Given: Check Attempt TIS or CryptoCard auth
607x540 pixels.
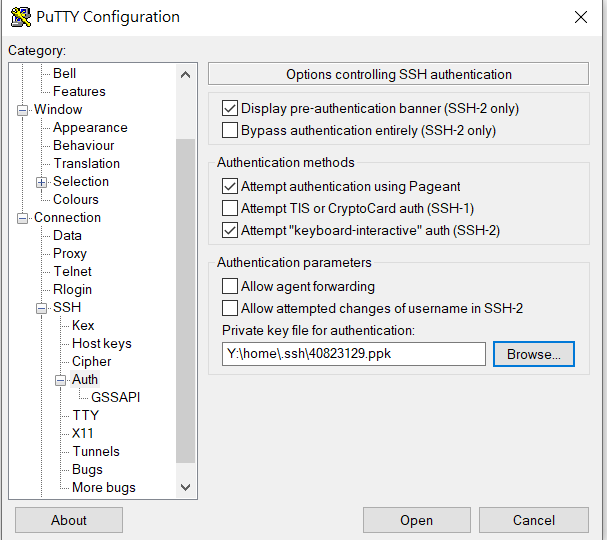Looking at the screenshot, I should 230,209.
